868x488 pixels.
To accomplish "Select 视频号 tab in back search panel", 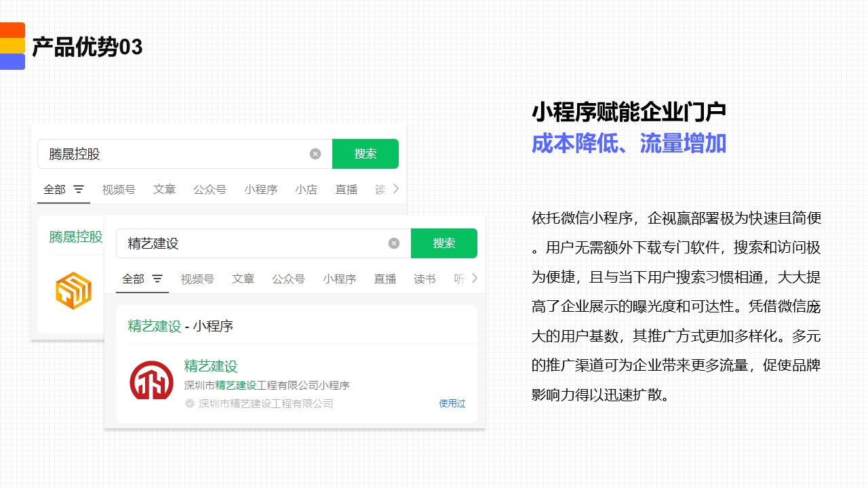I will 119,189.
